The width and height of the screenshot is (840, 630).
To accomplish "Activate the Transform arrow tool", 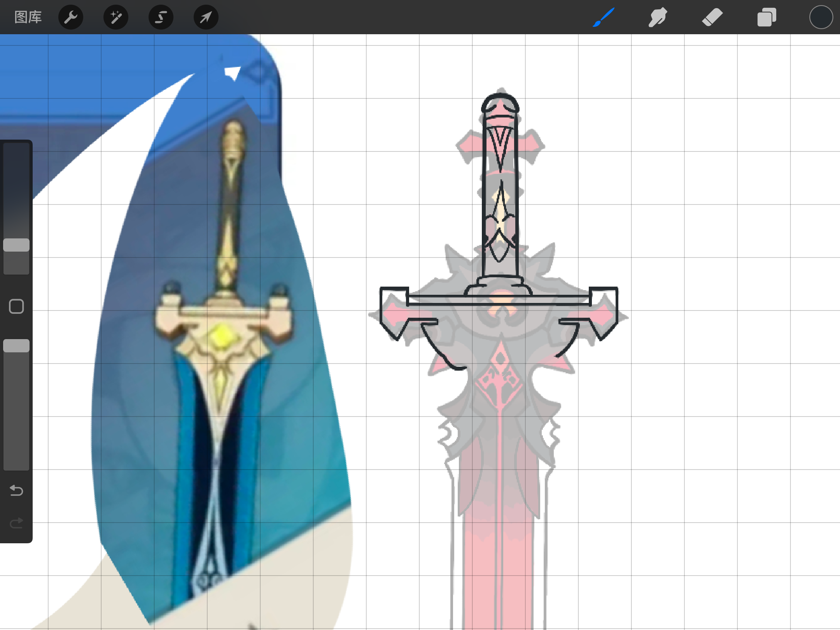I will tap(206, 17).
